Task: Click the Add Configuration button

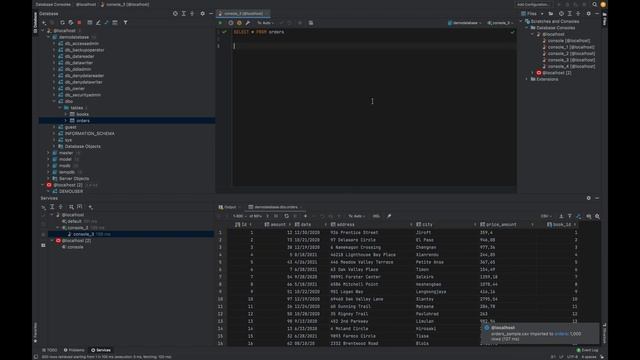Action: 533,4
